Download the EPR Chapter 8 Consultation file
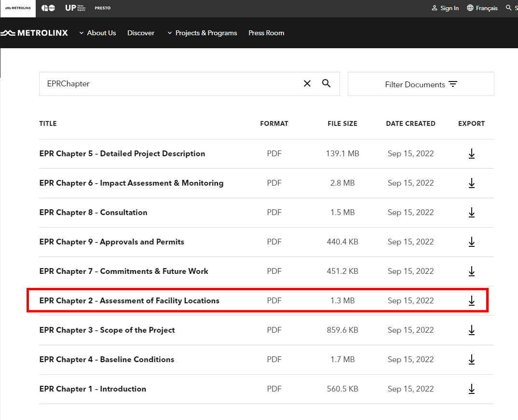 (x=471, y=213)
